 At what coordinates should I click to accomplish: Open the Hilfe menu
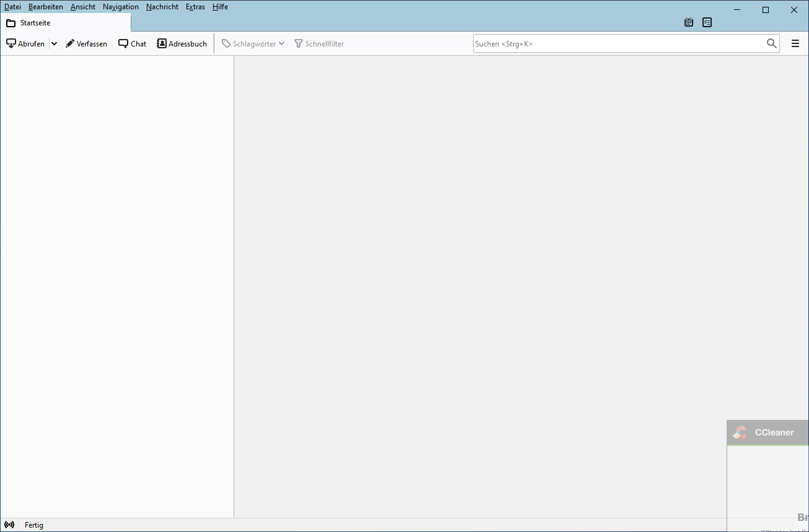[220, 7]
